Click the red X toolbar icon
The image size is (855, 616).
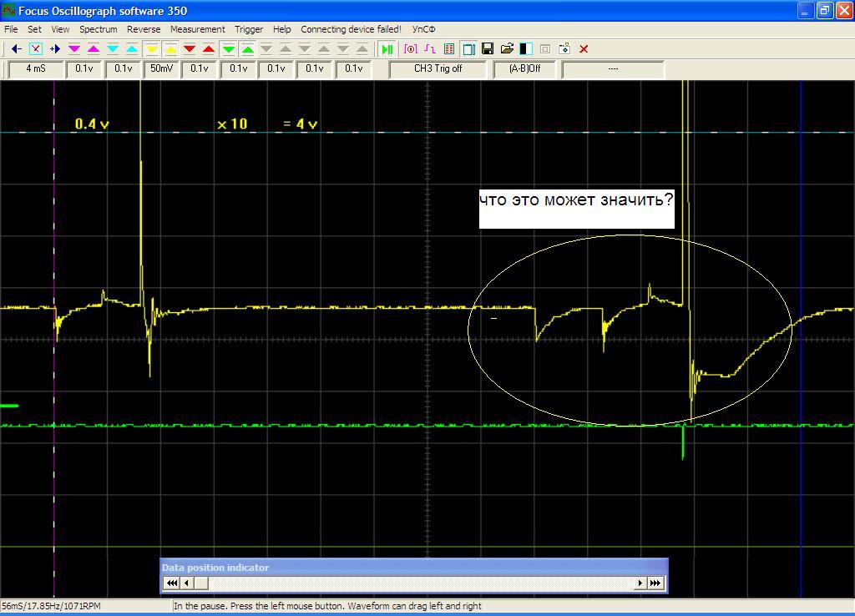tap(584, 49)
